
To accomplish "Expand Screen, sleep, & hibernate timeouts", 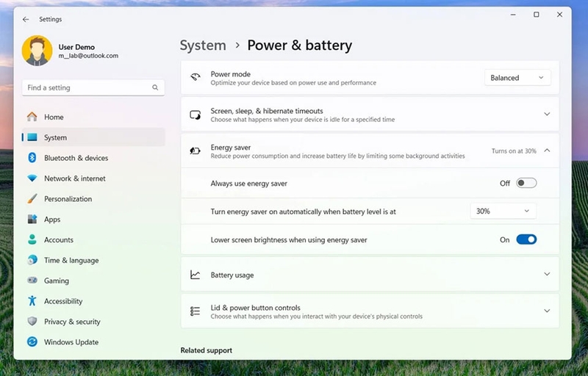I will 547,115.
